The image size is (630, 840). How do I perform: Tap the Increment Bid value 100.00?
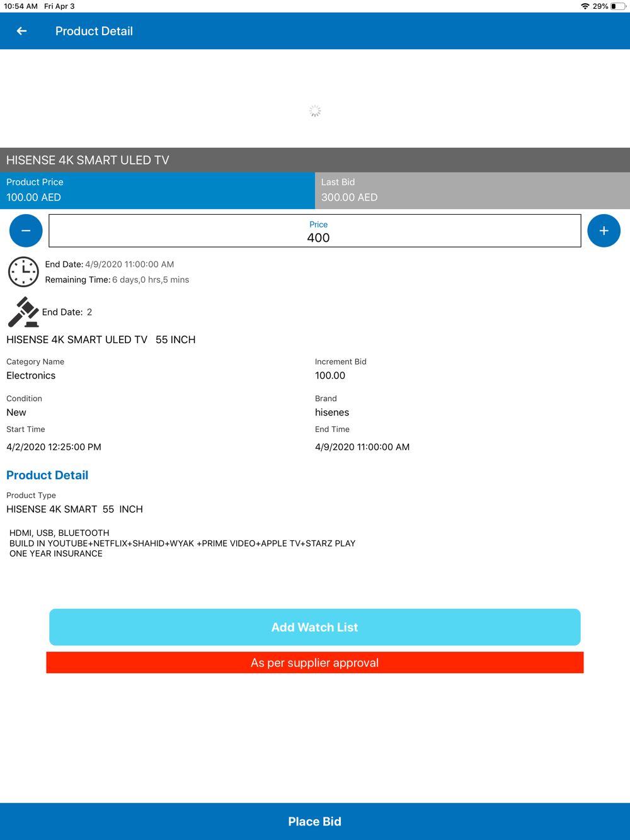pyautogui.click(x=330, y=376)
